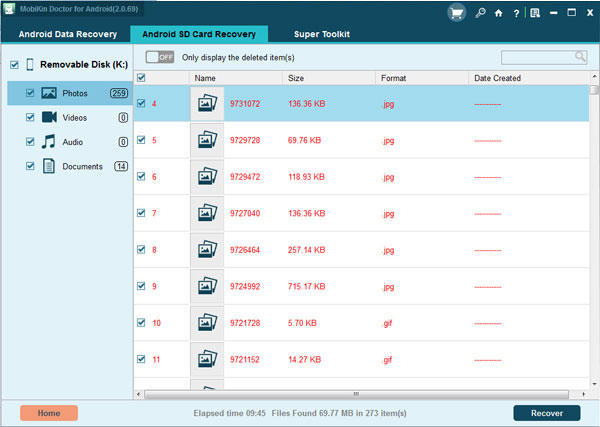Click the search magnifier icon
This screenshot has height=427, width=600.
(x=580, y=57)
